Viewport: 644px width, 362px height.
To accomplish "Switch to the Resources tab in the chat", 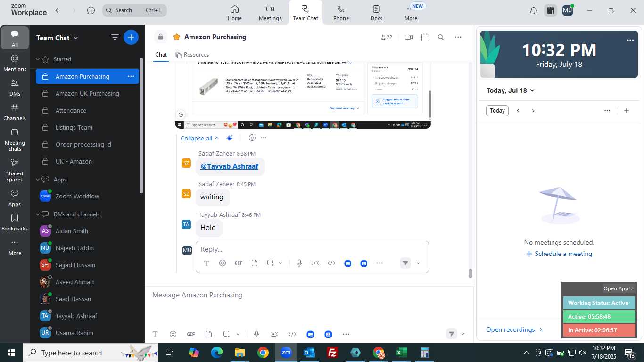I will 192,55.
